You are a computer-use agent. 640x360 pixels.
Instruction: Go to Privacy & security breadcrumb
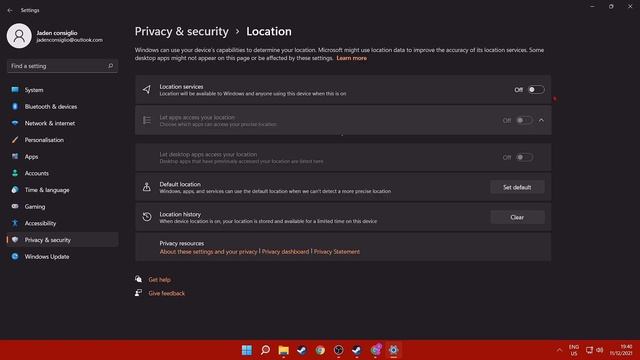click(182, 31)
